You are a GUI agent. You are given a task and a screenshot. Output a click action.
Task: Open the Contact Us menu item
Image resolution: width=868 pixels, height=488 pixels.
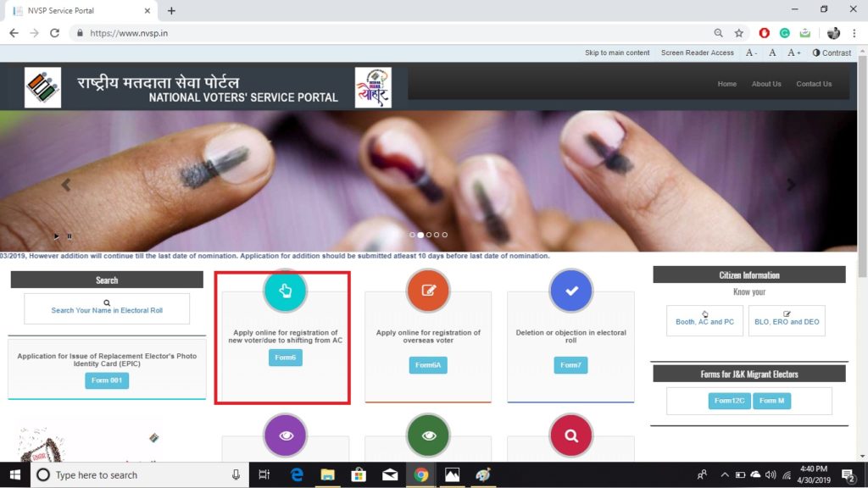814,84
